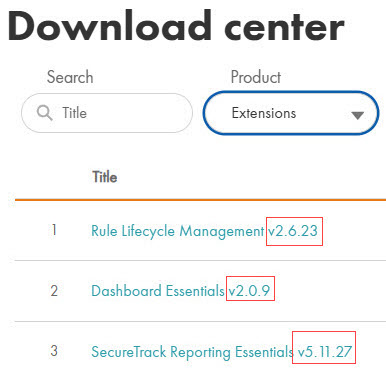The height and width of the screenshot is (375, 386).
Task: Click the magnifying glass search icon
Action: pos(45,113)
